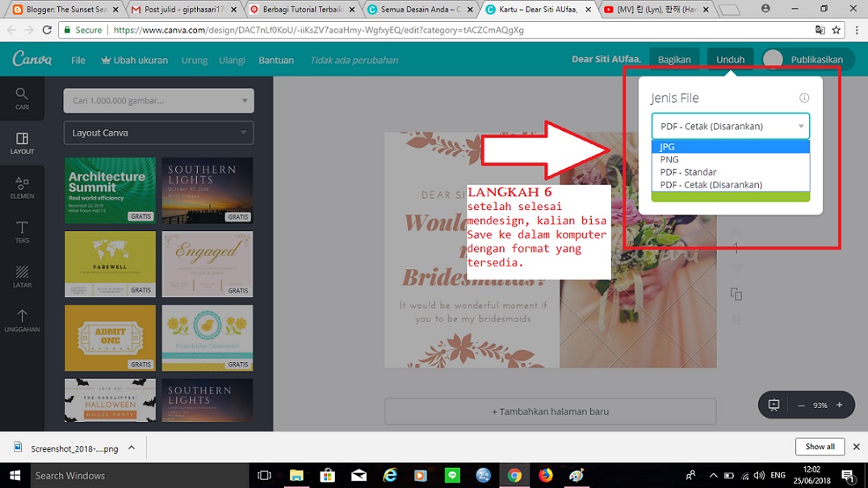Viewport: 868px width, 488px height.
Task: Open the Elemen panel
Action: tap(22, 187)
